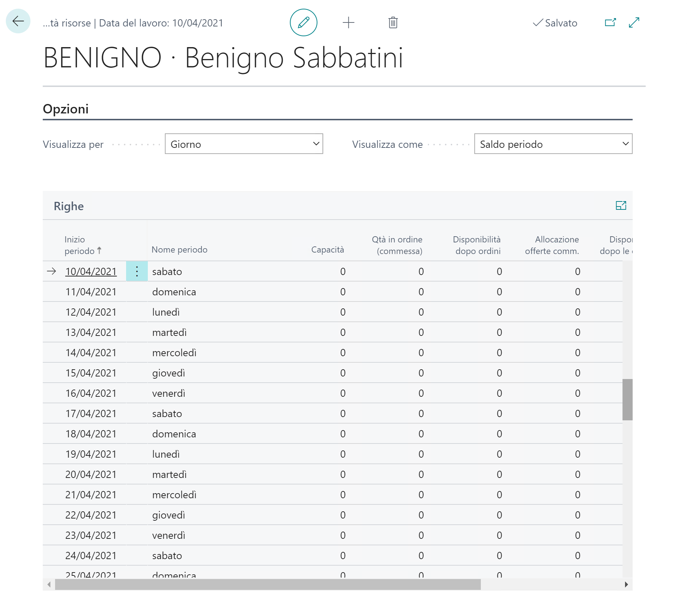This screenshot has height=616, width=687.
Task: Click the edit (pencil) icon
Action: click(304, 22)
